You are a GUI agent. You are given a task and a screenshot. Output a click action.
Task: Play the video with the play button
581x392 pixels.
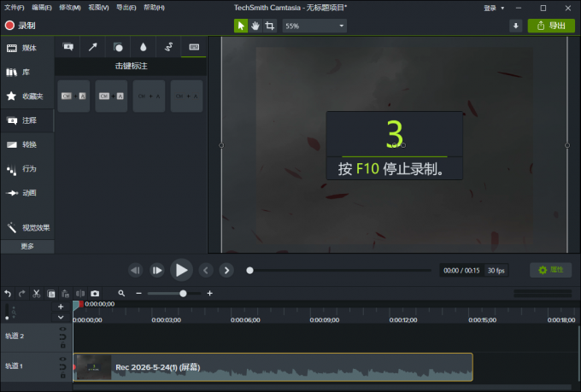tap(181, 270)
